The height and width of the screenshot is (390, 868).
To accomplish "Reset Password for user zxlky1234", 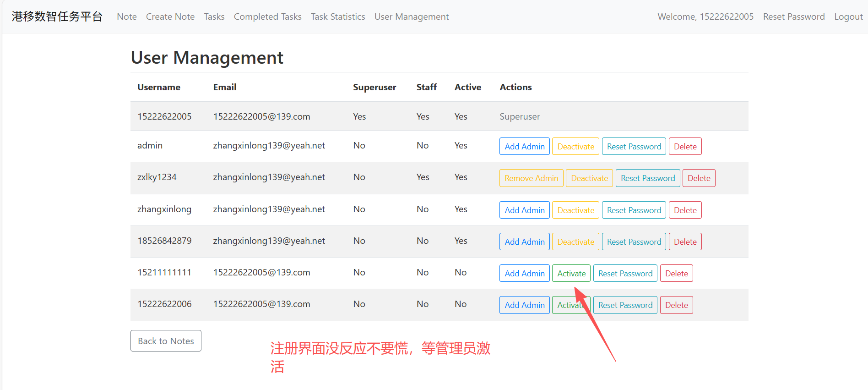I will [x=647, y=178].
